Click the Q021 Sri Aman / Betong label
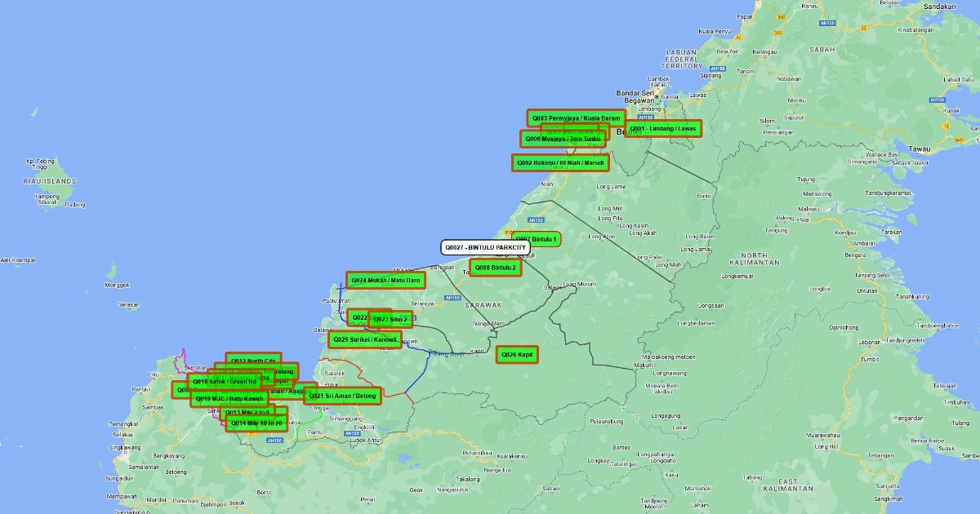This screenshot has height=514, width=980. [342, 397]
